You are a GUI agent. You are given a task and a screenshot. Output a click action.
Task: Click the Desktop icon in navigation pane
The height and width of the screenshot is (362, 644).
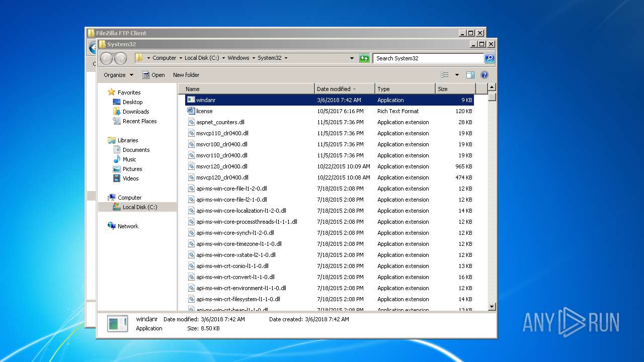tap(117, 102)
